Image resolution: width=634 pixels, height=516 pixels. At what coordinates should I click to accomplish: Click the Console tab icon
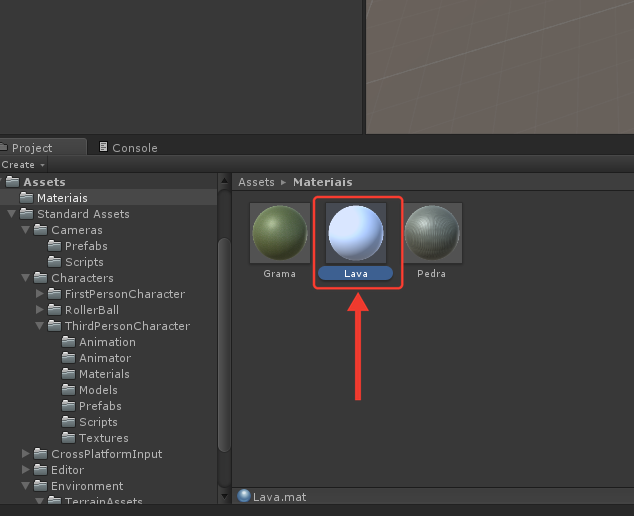[x=104, y=147]
